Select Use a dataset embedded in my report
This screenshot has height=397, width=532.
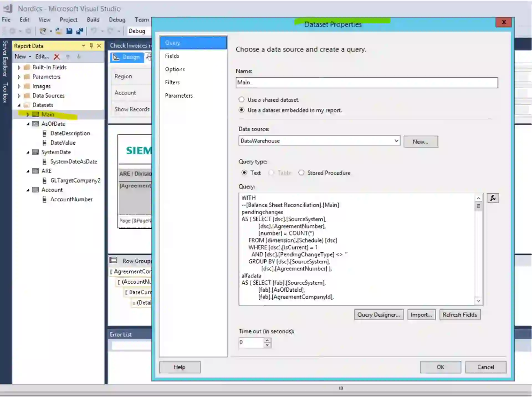click(242, 110)
